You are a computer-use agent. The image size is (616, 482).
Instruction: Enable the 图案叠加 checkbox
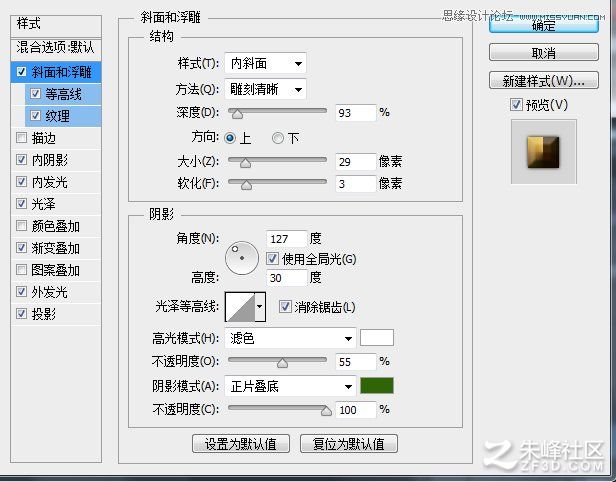(x=21, y=269)
